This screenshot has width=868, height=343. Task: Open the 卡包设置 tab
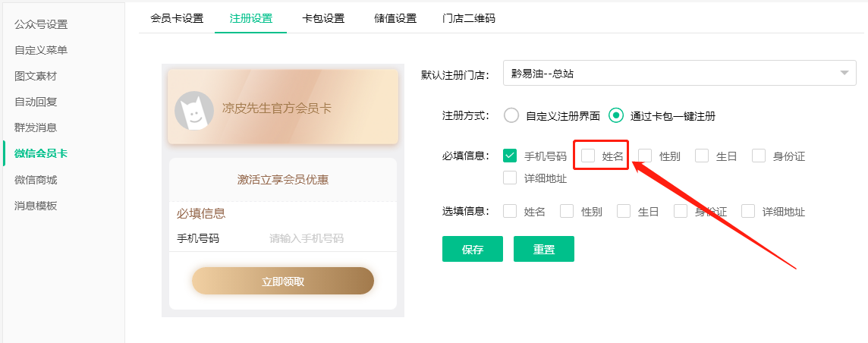323,18
